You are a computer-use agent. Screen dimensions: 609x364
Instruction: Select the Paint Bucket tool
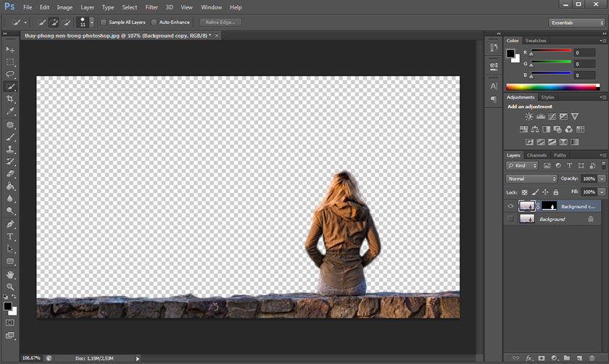(10, 186)
